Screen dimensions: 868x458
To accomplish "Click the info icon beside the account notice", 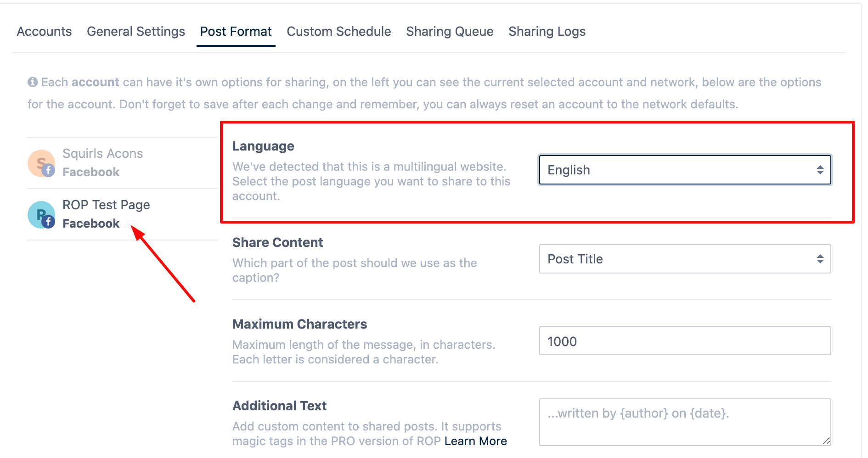I will pyautogui.click(x=33, y=82).
